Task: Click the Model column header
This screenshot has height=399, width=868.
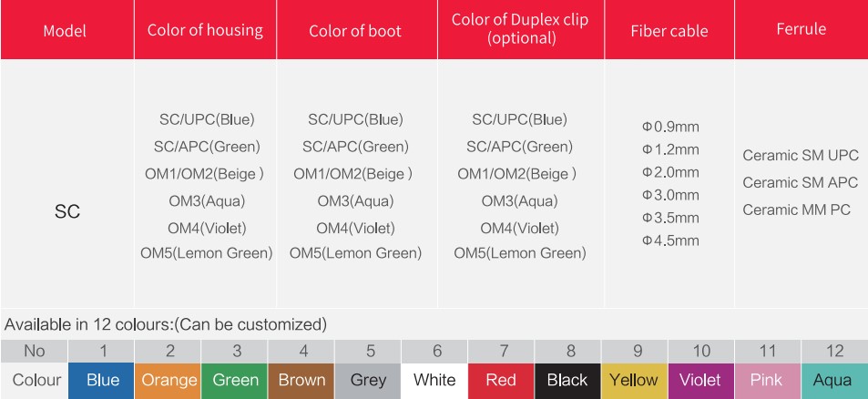Action: pyautogui.click(x=65, y=30)
